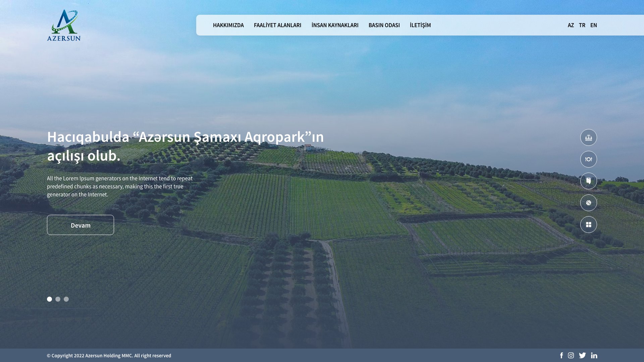Open the LinkedIn icon in footer

point(594,355)
